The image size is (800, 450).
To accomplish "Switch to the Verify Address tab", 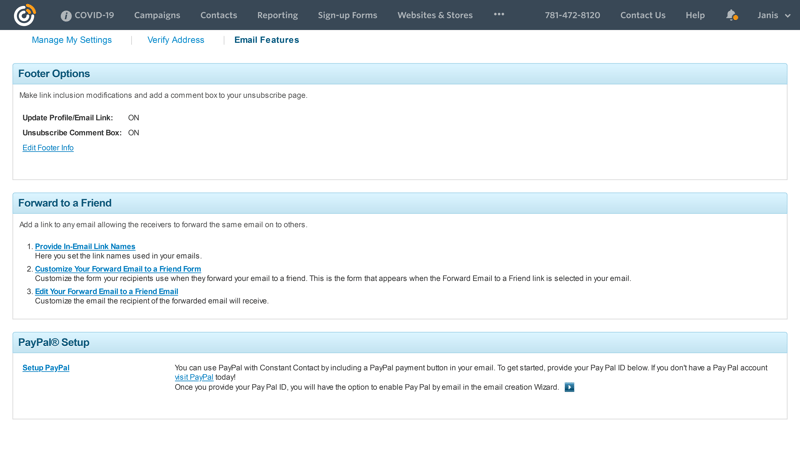I will [176, 40].
